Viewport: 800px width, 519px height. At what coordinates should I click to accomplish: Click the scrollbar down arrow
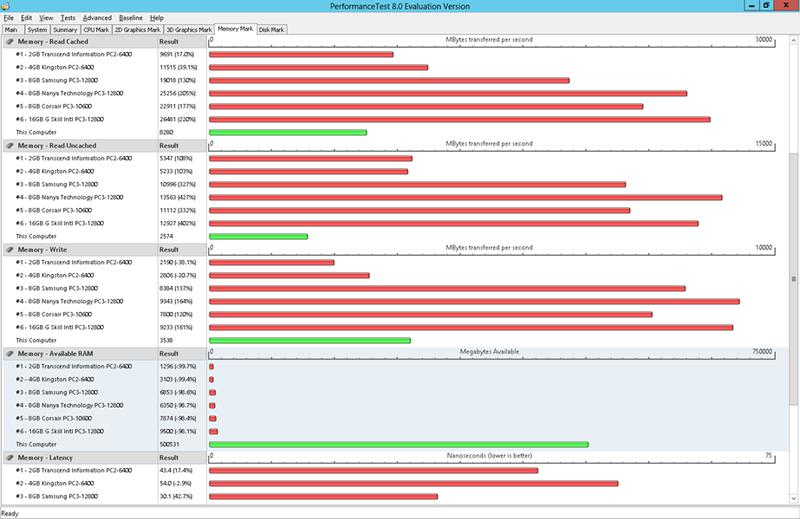tap(793, 499)
